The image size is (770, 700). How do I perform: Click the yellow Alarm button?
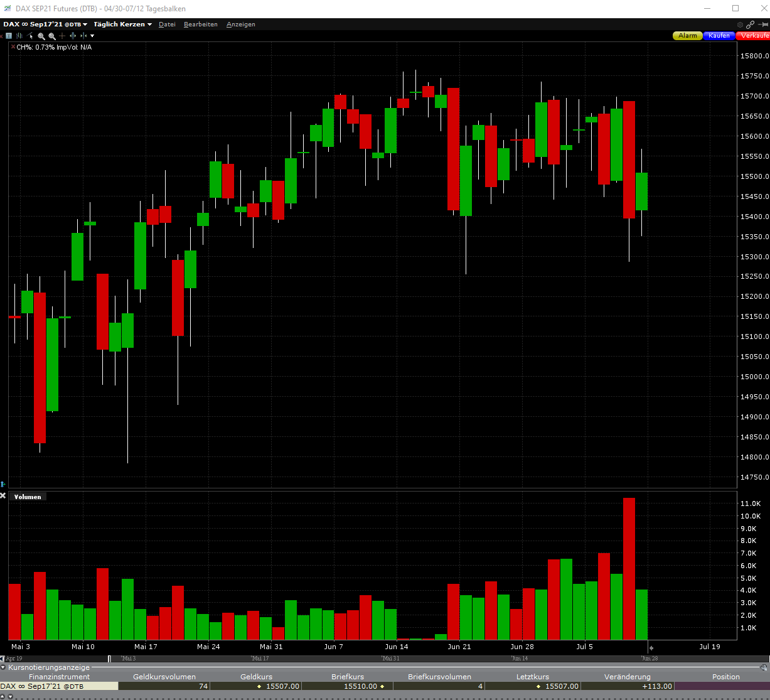pos(688,36)
